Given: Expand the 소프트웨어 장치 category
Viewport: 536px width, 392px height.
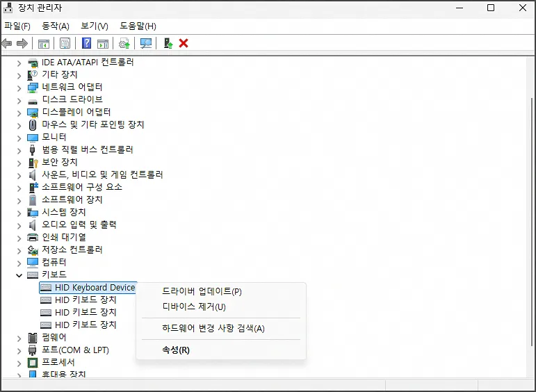Looking at the screenshot, I should pyautogui.click(x=19, y=201).
